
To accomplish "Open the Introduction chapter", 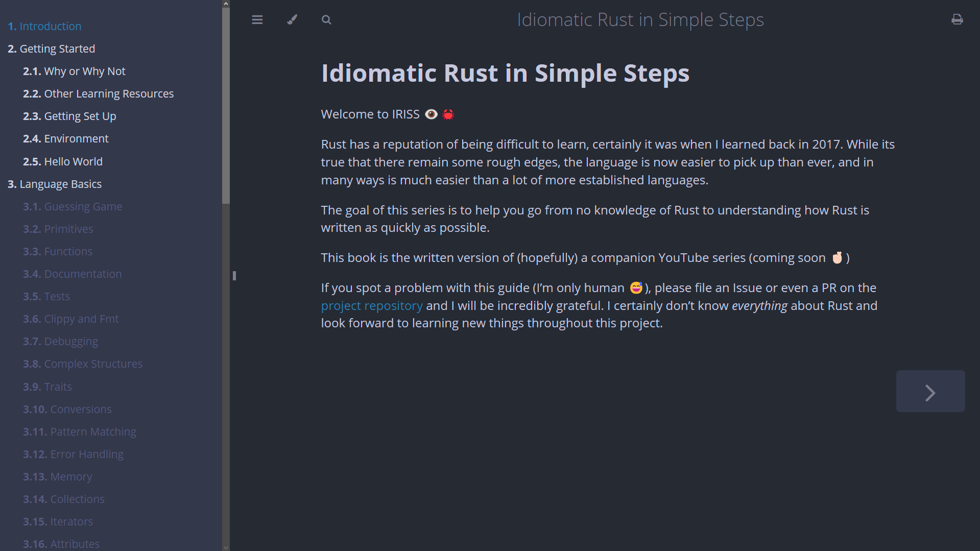I will click(x=44, y=26).
